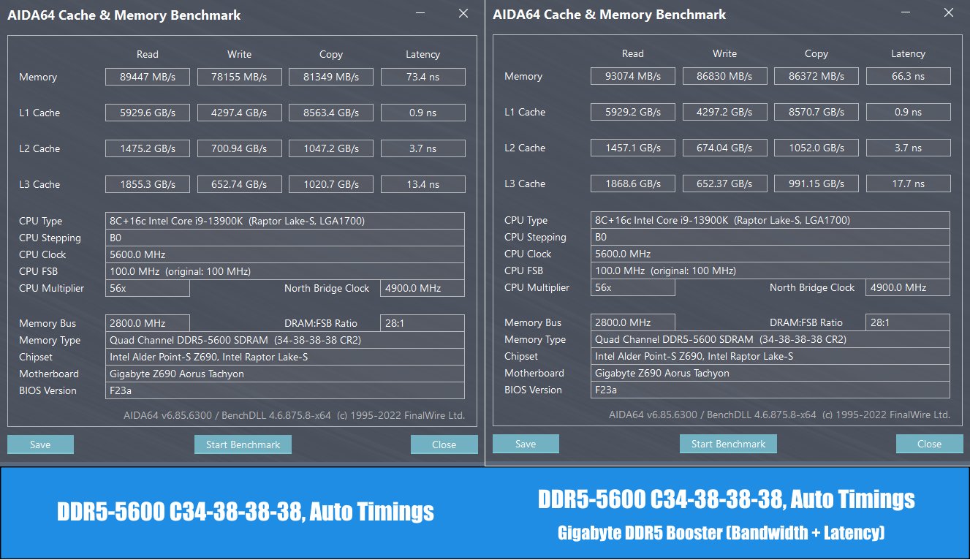The image size is (970, 560).
Task: Select the 93074 MB/s memory read value
Action: point(633,76)
